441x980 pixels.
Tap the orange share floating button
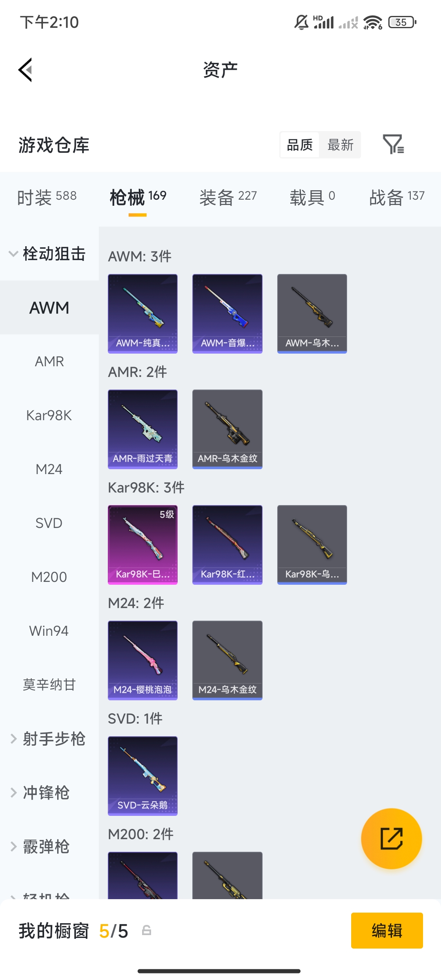coord(392,838)
